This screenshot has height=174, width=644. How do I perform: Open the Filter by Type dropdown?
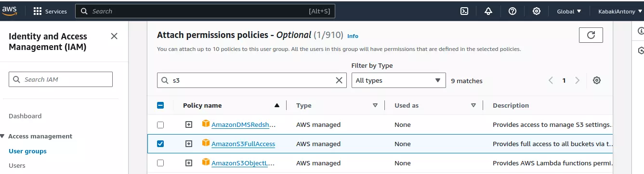[x=398, y=80]
